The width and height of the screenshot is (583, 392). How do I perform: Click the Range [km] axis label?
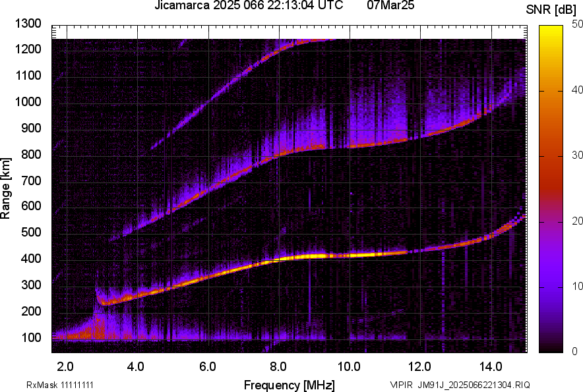(x=6, y=188)
